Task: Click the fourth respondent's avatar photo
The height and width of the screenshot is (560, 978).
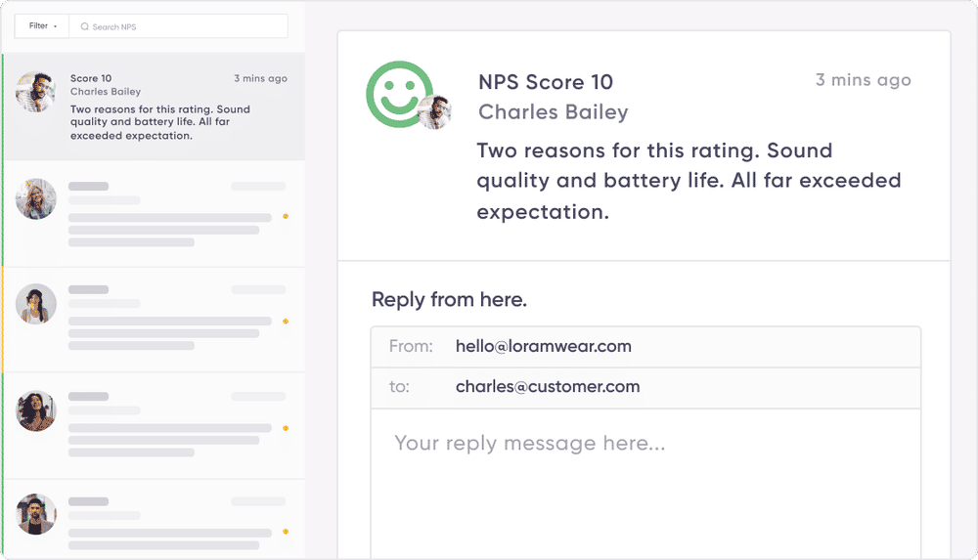Action: [35, 410]
